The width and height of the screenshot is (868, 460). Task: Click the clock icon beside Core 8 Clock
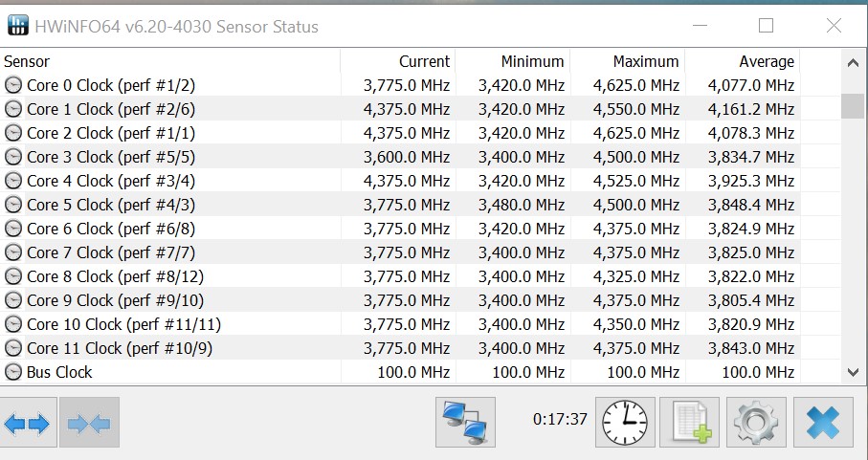click(x=13, y=276)
